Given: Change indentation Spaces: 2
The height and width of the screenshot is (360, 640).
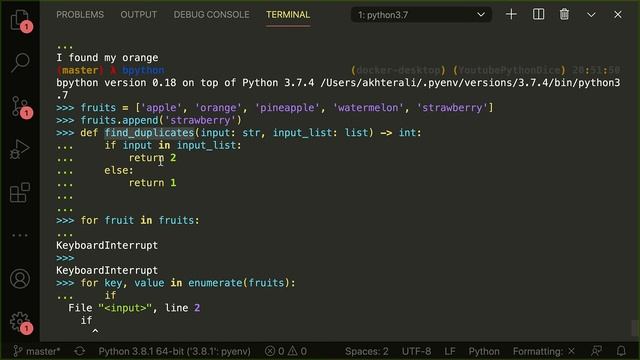Looking at the screenshot, I should [367, 351].
